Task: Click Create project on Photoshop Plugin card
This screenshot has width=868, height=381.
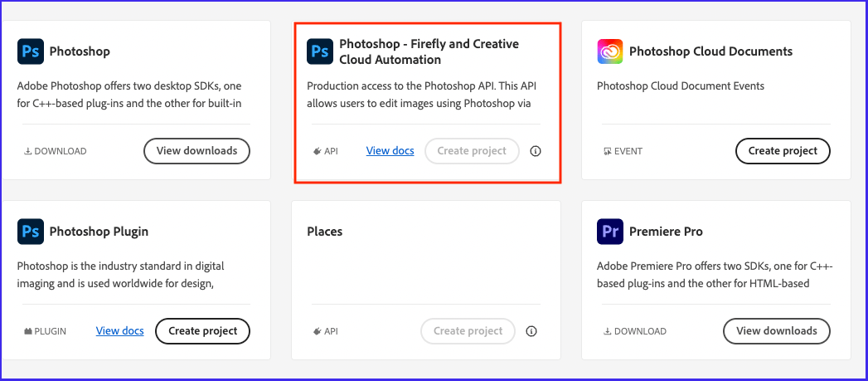Action: (202, 331)
